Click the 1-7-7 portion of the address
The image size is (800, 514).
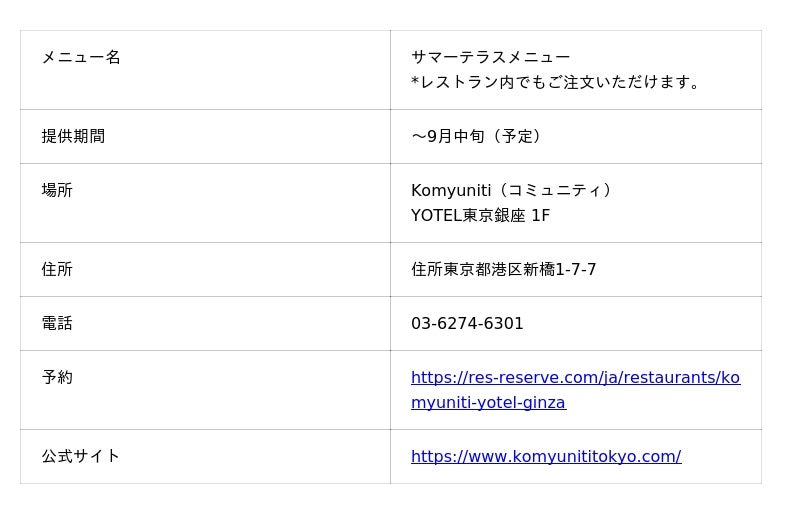tap(576, 270)
